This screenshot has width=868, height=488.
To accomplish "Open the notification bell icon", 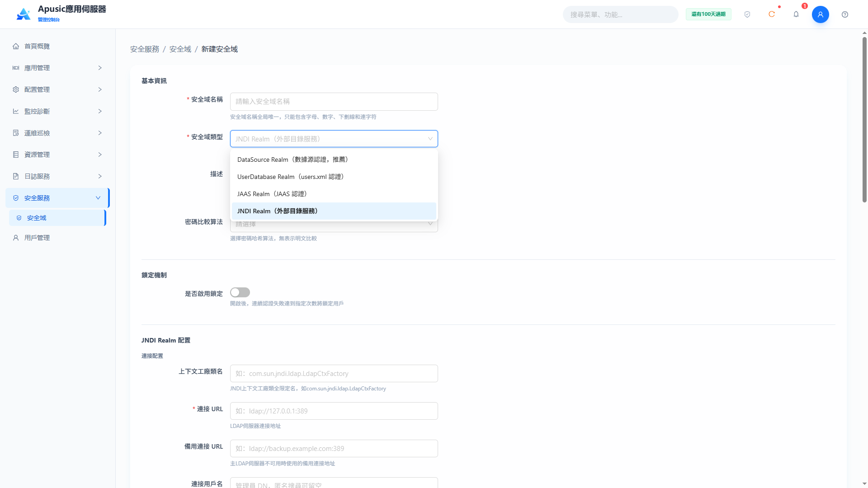I will point(796,14).
